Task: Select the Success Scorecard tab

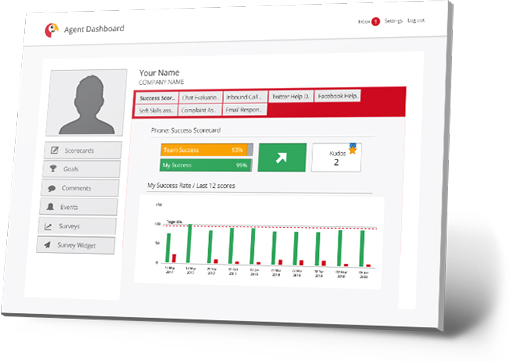Action: point(157,98)
